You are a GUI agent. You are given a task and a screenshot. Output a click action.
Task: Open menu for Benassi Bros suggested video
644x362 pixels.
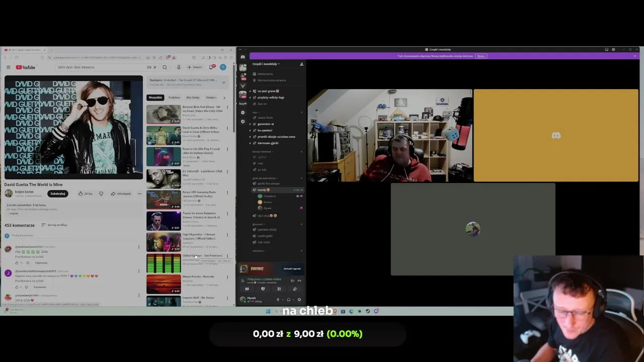click(227, 107)
